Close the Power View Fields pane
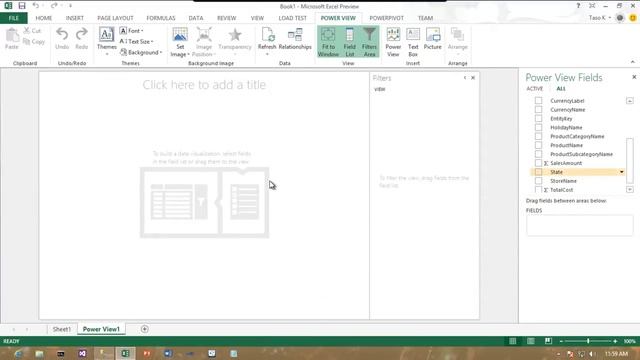 pyautogui.click(x=634, y=77)
